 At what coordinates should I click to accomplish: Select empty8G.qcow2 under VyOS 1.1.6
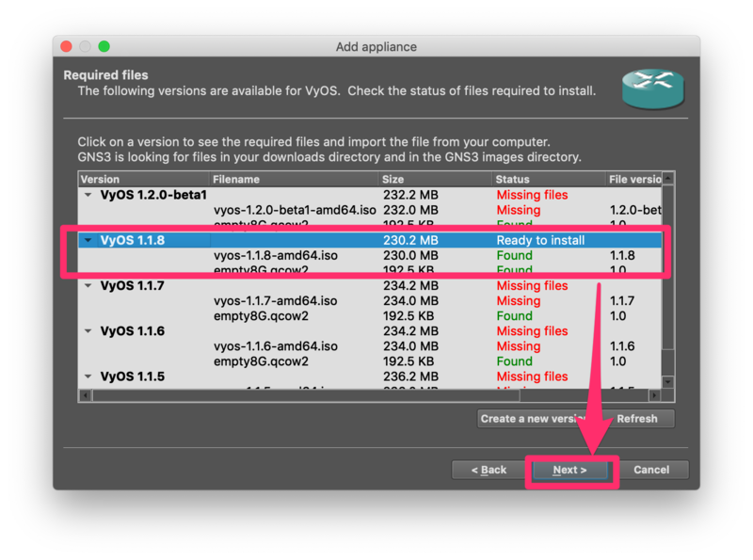(261, 361)
